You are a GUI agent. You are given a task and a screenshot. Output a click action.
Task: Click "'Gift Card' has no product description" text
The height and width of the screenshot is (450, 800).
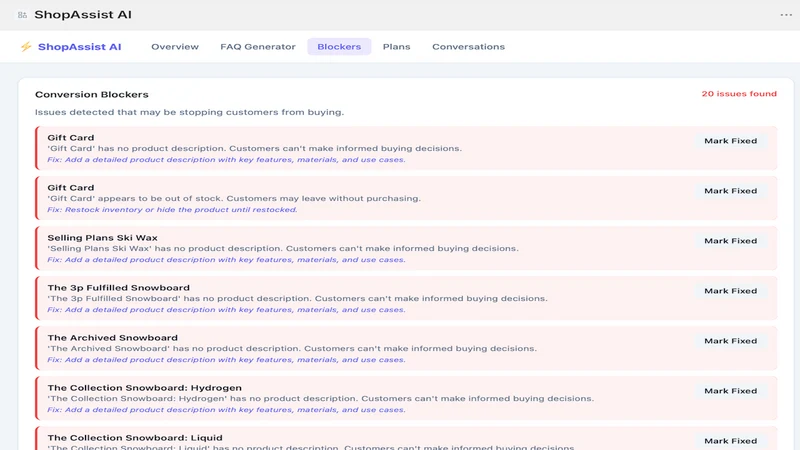pos(255,148)
